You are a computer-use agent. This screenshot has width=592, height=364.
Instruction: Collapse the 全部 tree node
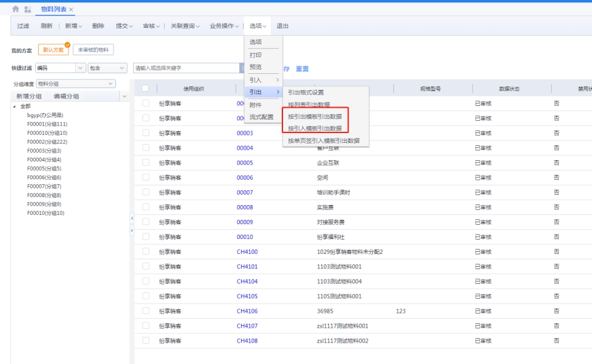tap(14, 107)
